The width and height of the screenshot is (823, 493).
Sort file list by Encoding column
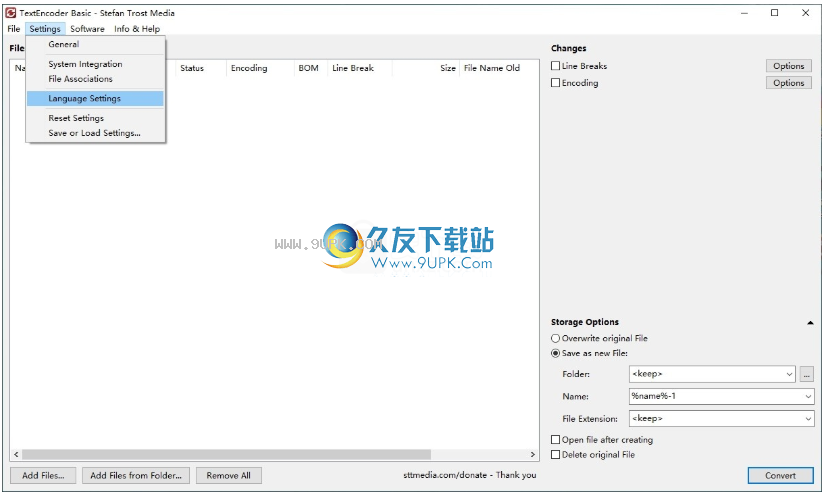pyautogui.click(x=260, y=68)
